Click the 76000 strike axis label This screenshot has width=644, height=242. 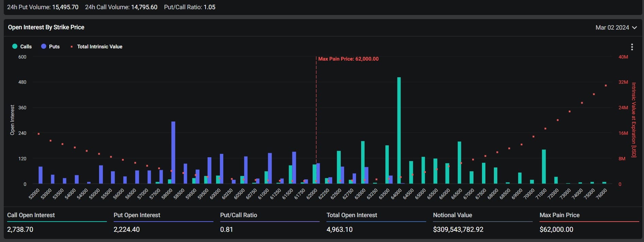(x=601, y=194)
